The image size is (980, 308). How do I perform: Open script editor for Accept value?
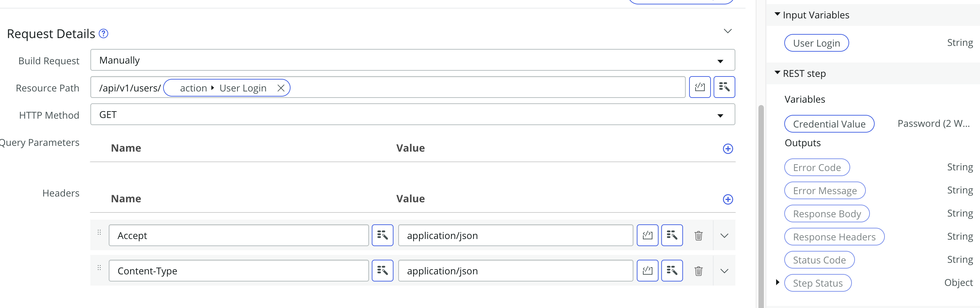[x=648, y=235]
